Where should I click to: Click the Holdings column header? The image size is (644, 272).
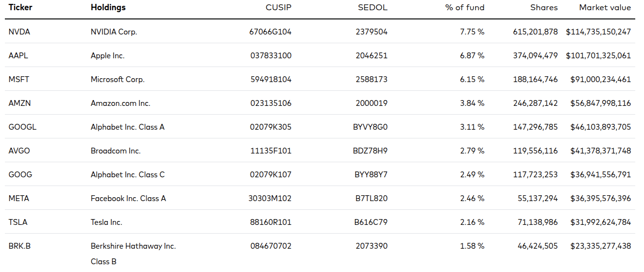click(x=108, y=8)
